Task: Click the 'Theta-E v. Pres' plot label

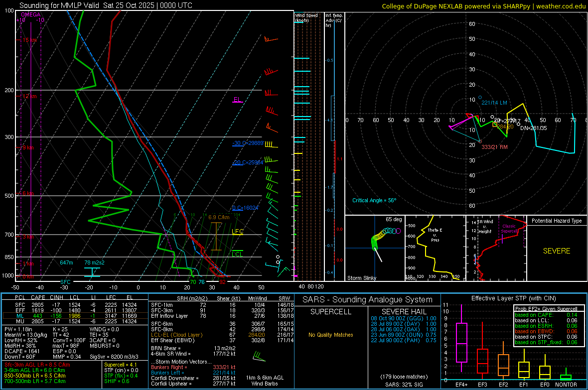Action: (435, 235)
